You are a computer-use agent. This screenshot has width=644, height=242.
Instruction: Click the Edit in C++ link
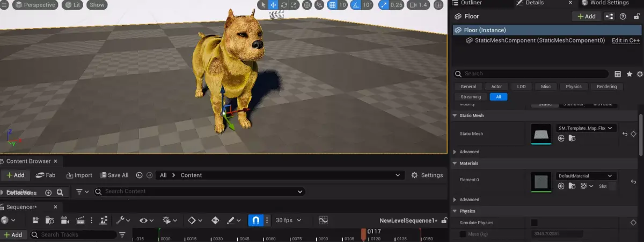pos(626,40)
